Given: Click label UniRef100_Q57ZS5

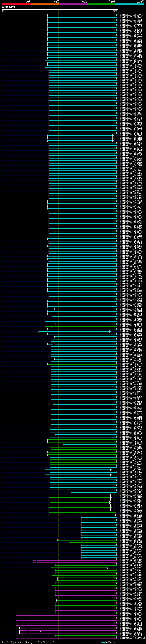Looking at the screenshot, I should pyautogui.click(x=131, y=512).
